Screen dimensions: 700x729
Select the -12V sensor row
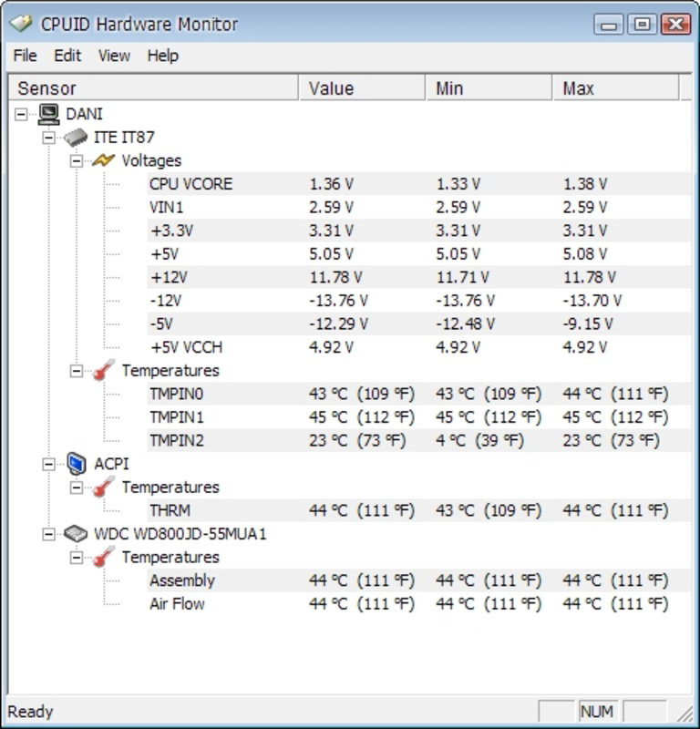(418, 301)
